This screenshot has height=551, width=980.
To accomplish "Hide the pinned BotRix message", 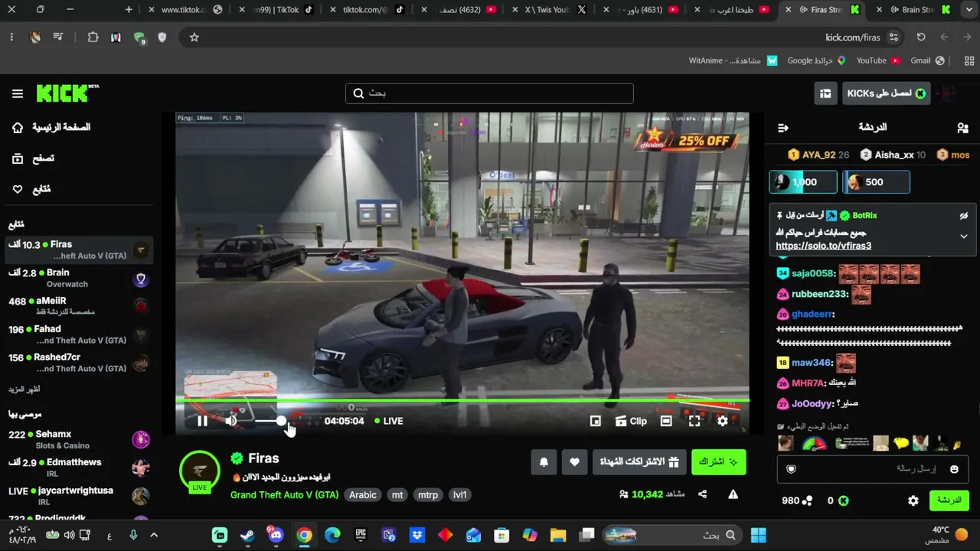I will [x=964, y=216].
